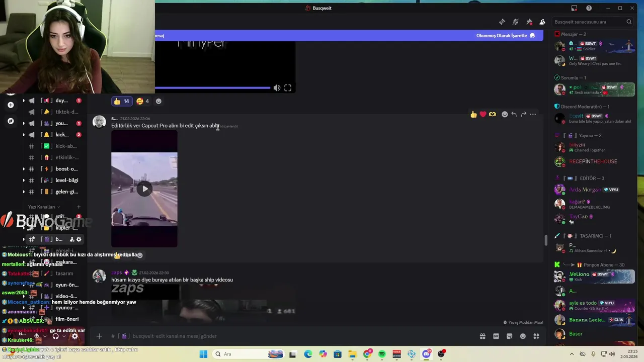Open emoji picker in message bar

pos(523,336)
